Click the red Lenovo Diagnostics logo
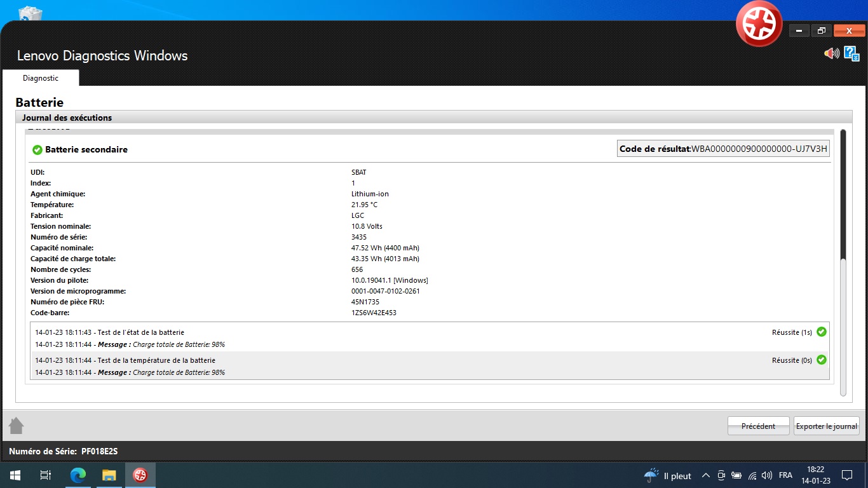 pyautogui.click(x=759, y=24)
